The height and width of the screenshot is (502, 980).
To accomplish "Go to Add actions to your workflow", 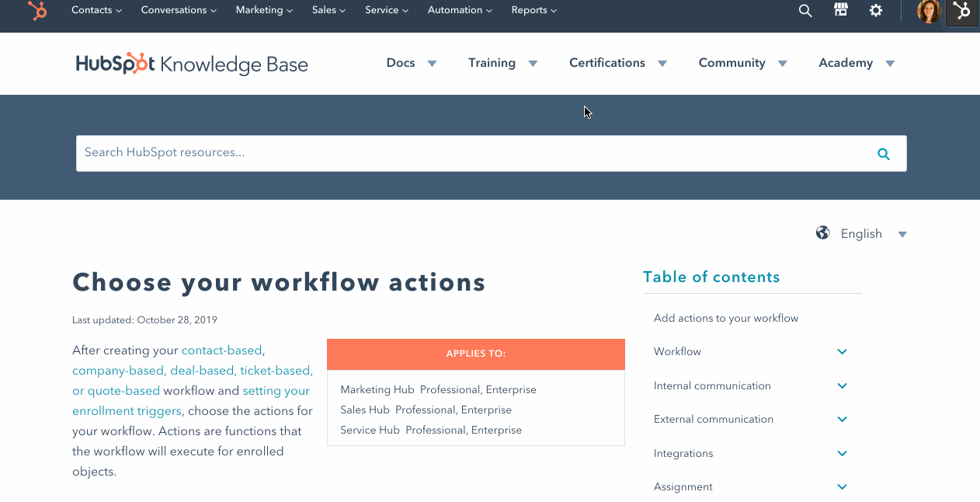I will (x=726, y=319).
